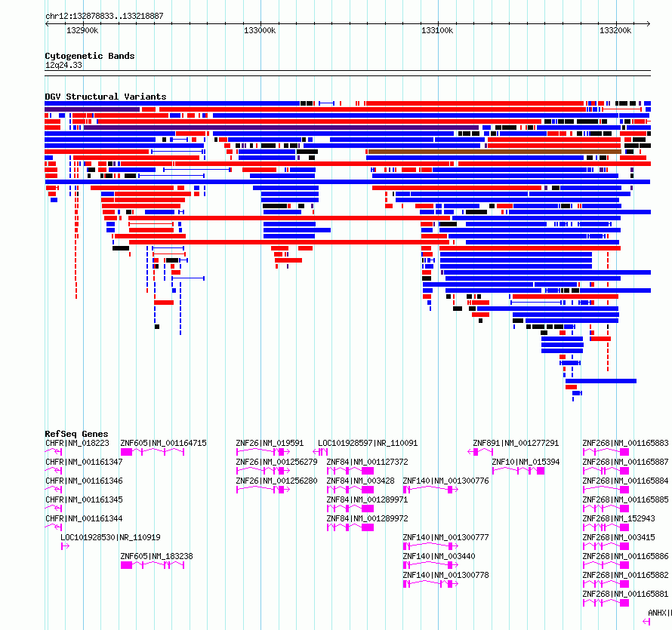Click the CHFR|NM_018223 gene structure glyph

[x=54, y=452]
